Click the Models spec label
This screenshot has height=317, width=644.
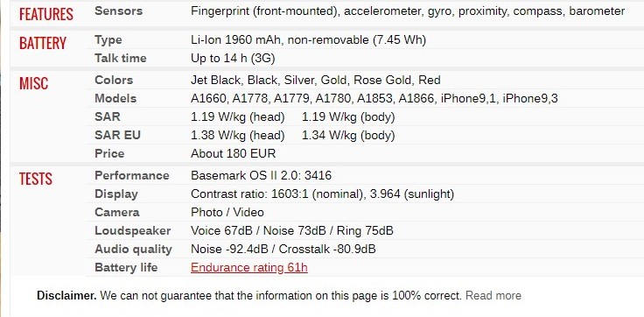coord(115,99)
